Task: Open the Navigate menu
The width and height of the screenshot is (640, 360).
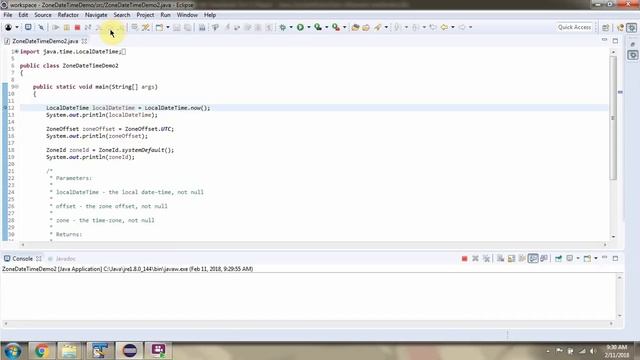Action: (96, 15)
